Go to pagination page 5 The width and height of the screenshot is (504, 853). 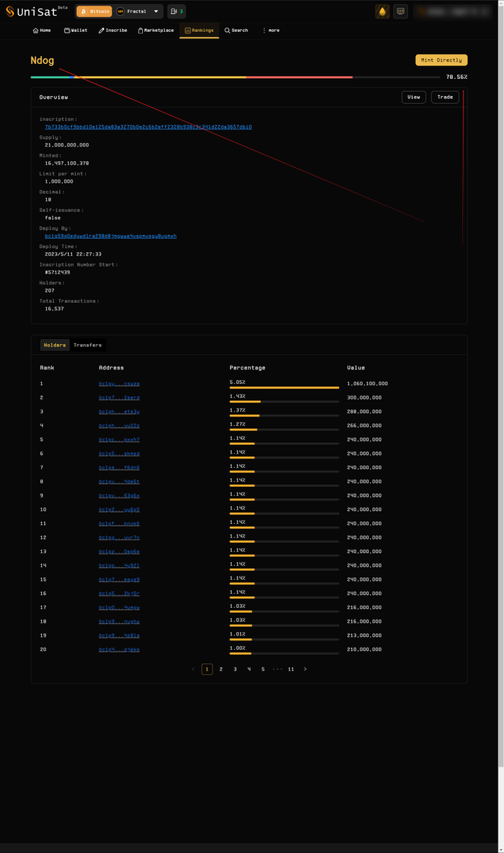[263, 669]
